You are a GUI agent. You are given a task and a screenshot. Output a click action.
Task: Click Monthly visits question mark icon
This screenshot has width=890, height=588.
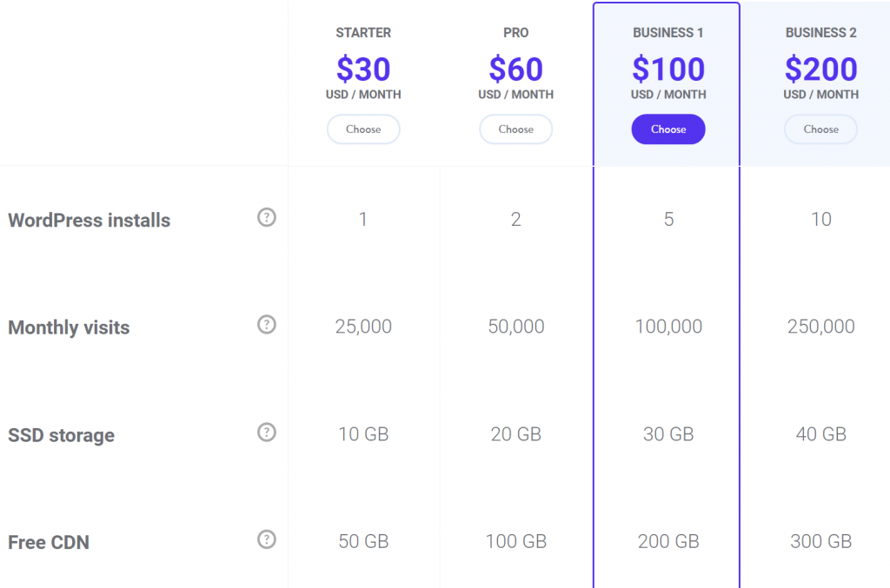pos(267,324)
